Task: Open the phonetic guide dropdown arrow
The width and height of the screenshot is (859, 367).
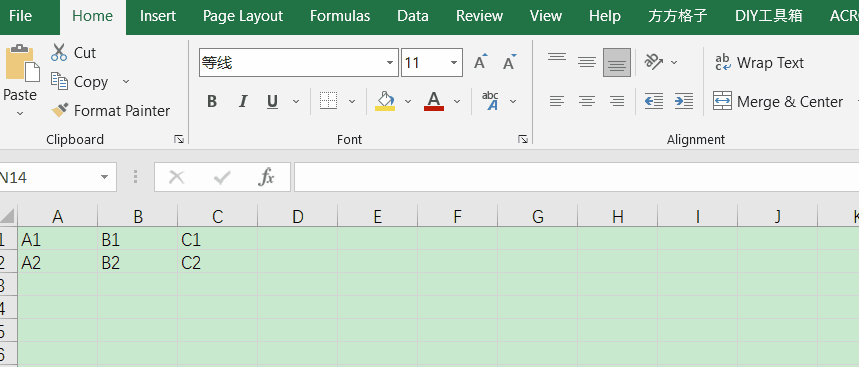Action: click(x=513, y=101)
